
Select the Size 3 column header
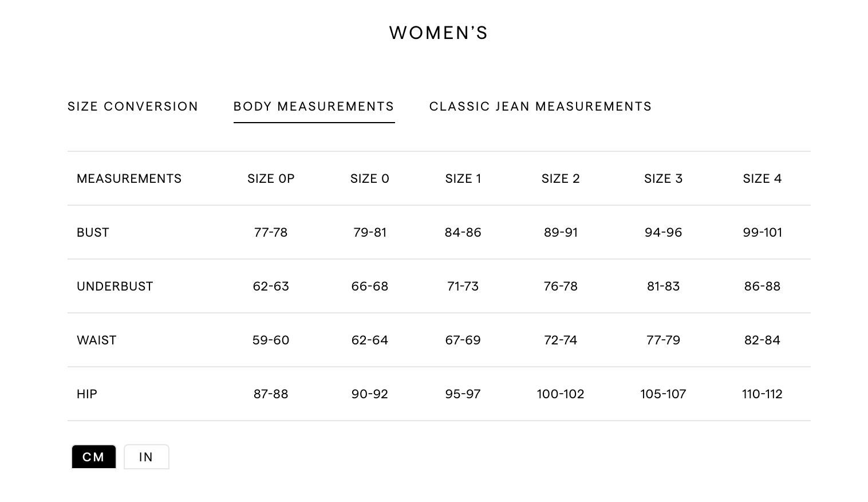click(663, 179)
